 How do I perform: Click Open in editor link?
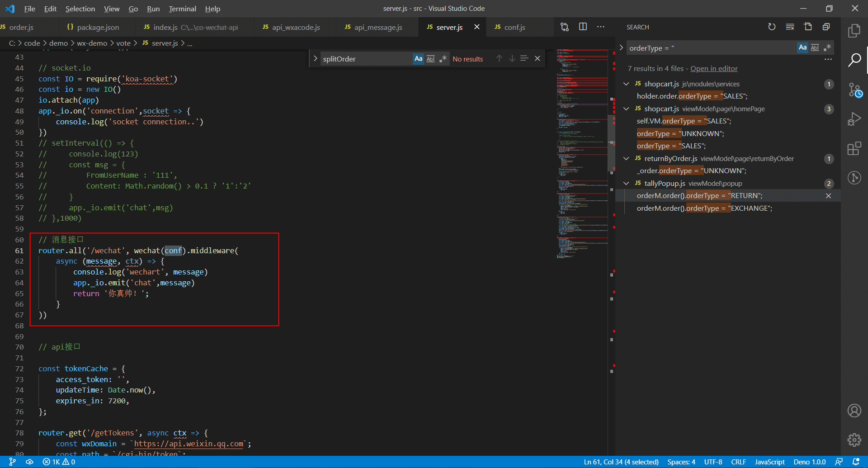click(x=714, y=69)
